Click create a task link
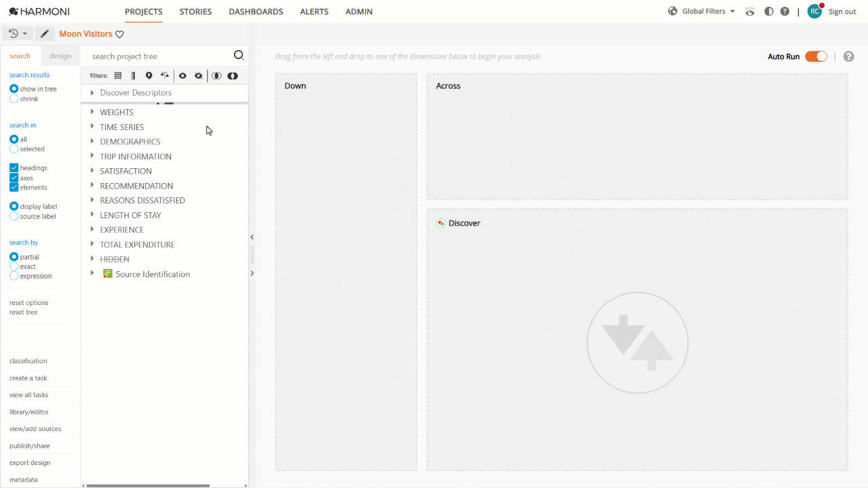Image resolution: width=868 pixels, height=488 pixels. (x=28, y=378)
